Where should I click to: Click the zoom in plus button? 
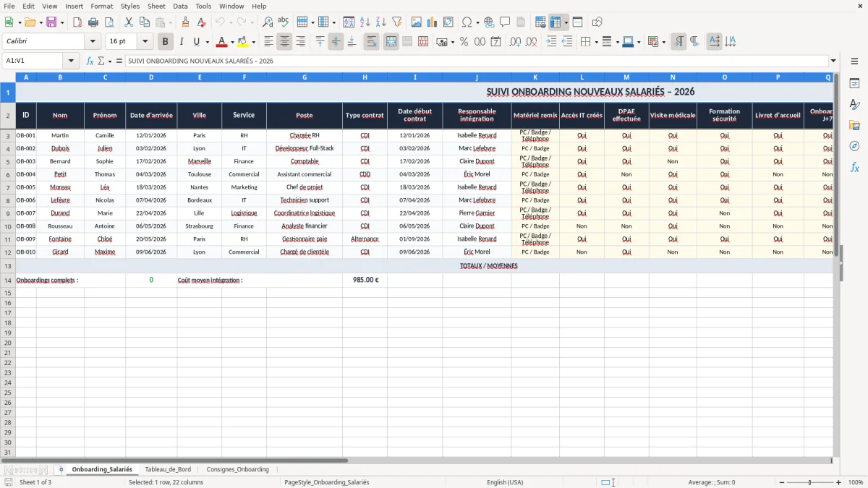click(839, 482)
